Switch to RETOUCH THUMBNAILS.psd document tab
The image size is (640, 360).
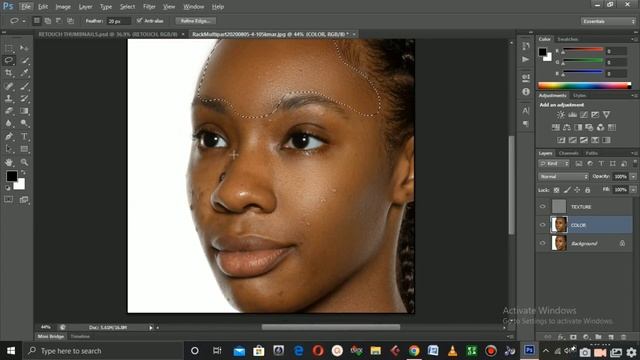point(108,34)
